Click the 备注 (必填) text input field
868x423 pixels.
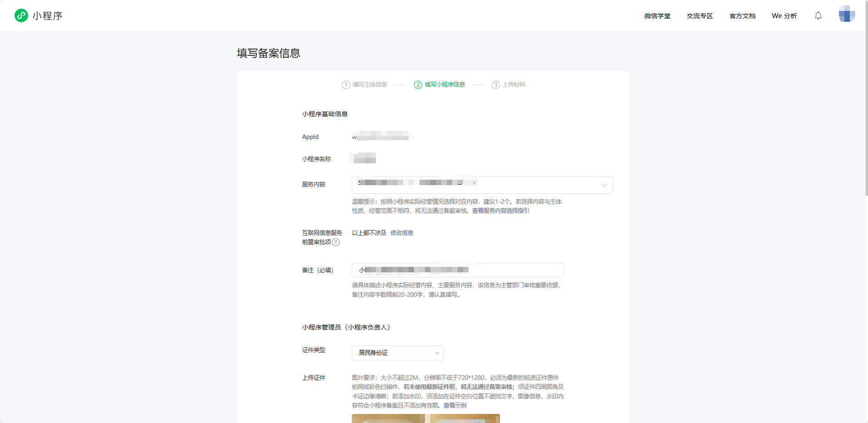tap(457, 270)
